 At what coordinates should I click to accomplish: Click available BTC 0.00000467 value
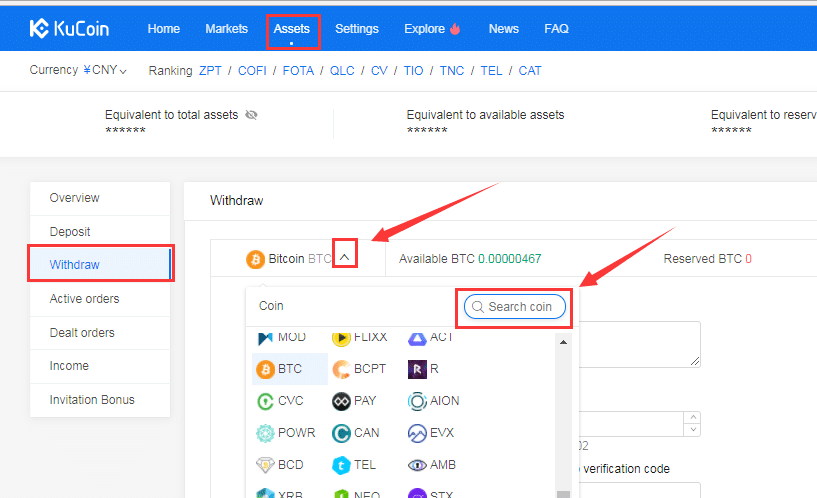510,259
